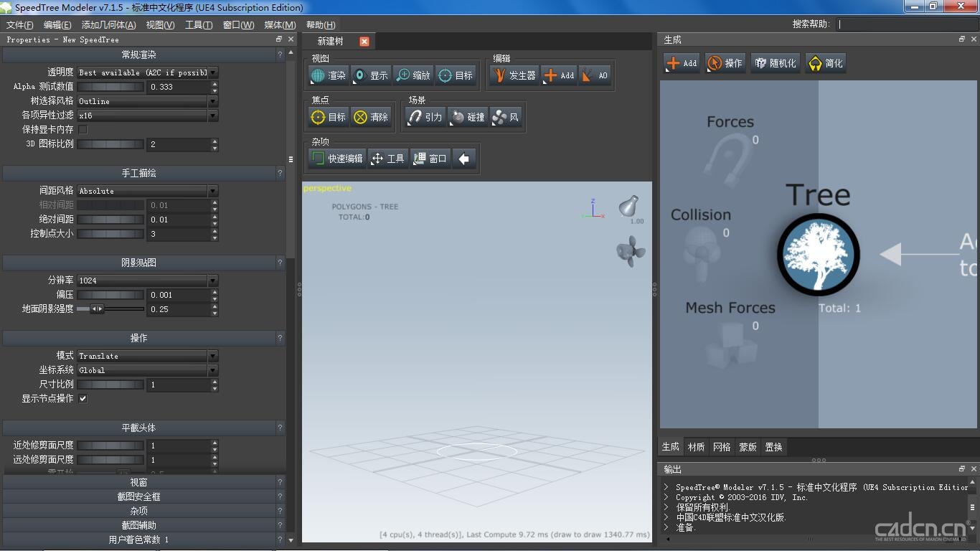Viewport: 980px width, 551px height.
Task: Select the Tree node icon
Action: tap(818, 254)
